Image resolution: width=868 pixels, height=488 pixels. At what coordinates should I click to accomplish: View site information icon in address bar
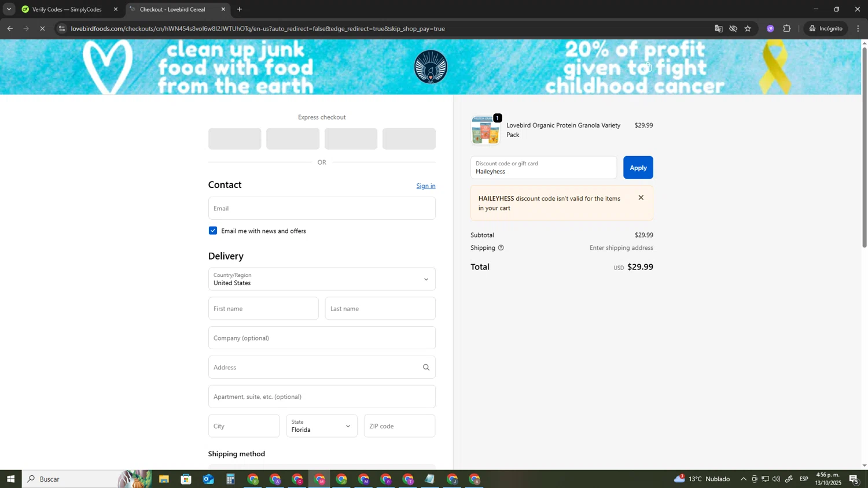pyautogui.click(x=62, y=28)
